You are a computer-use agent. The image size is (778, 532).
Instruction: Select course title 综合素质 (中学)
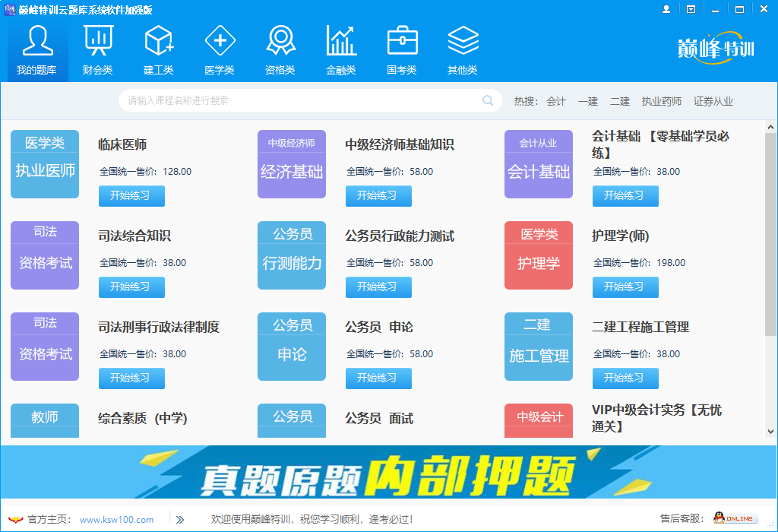click(x=142, y=418)
